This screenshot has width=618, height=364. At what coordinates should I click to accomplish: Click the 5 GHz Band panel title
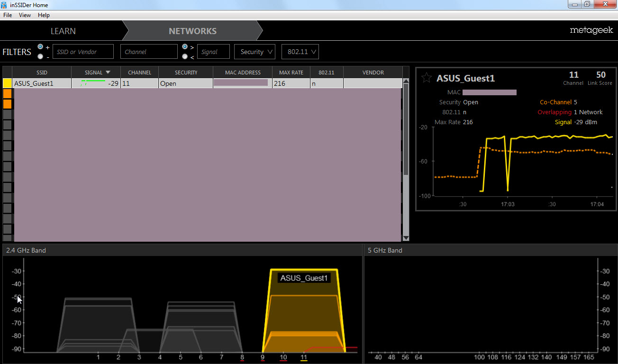(385, 250)
